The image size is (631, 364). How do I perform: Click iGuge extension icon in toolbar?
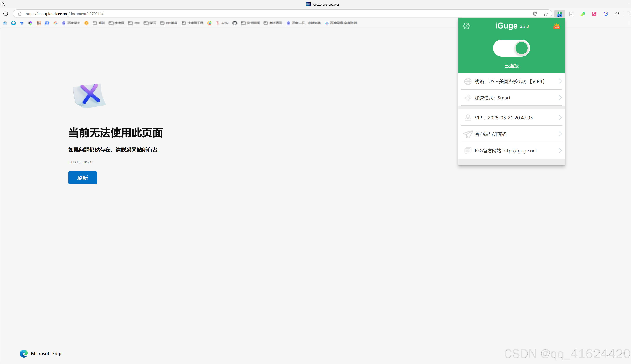pos(559,14)
